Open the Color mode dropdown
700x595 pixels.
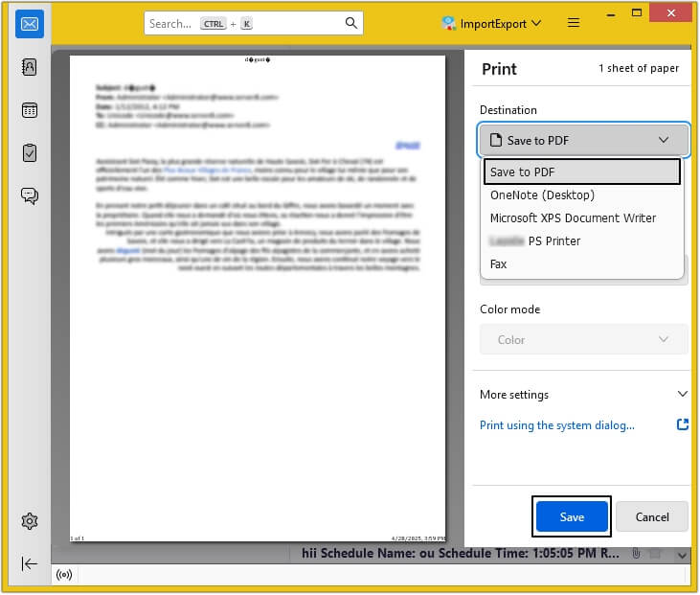[x=583, y=340]
